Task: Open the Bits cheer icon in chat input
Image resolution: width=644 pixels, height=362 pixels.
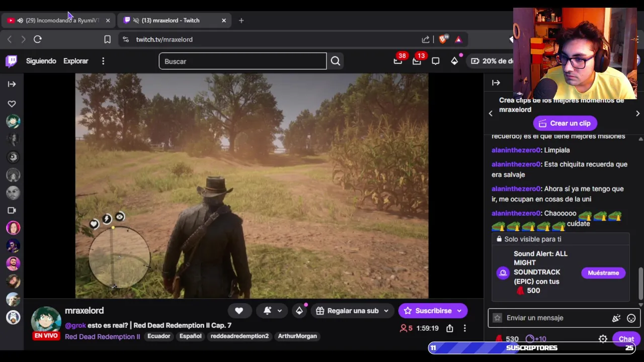Action: [x=616, y=318]
